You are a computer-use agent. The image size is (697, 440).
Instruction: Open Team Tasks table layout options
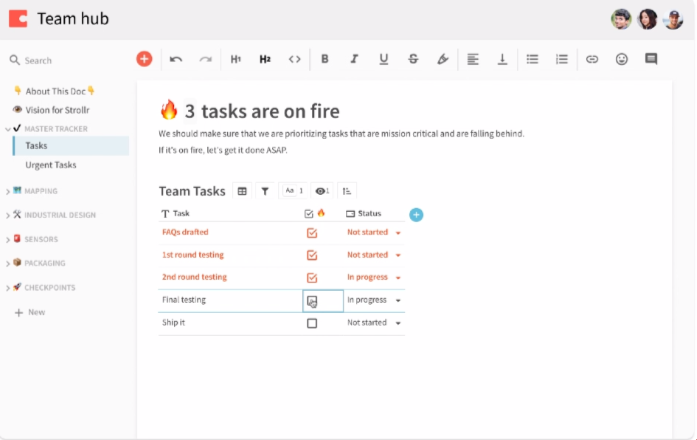(x=242, y=192)
